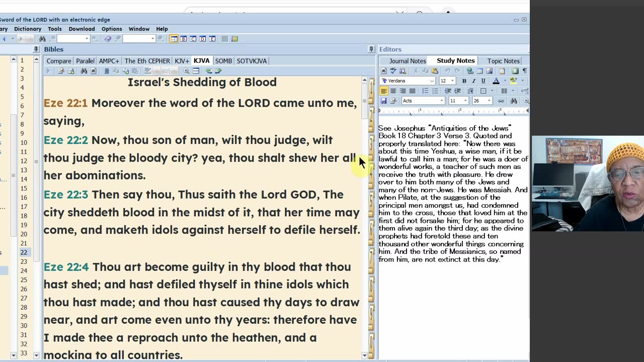Switch to the Topic Notes editor tab
The height and width of the screenshot is (362, 644).
503,61
